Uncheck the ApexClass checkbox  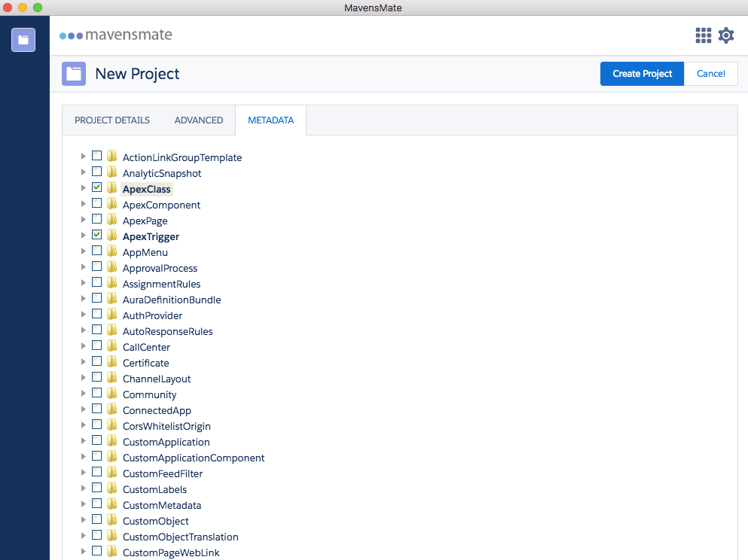pos(97,187)
